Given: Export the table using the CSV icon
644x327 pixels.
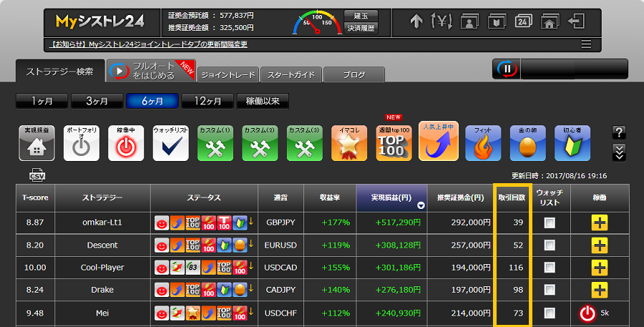Looking at the screenshot, I should (x=37, y=175).
